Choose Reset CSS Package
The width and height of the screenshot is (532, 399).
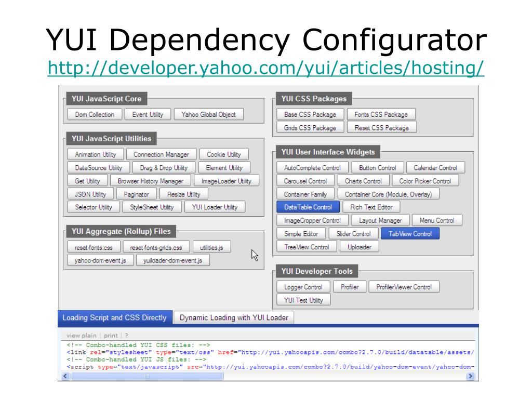pos(382,128)
